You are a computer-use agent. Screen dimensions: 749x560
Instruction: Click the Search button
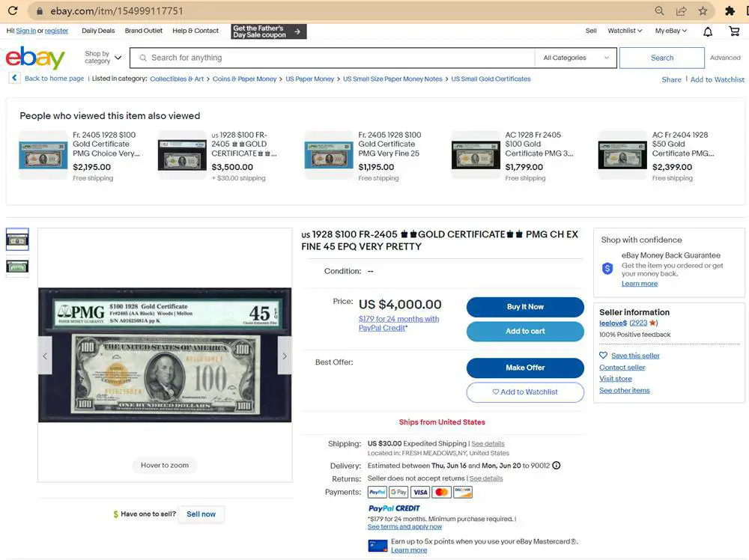(662, 58)
